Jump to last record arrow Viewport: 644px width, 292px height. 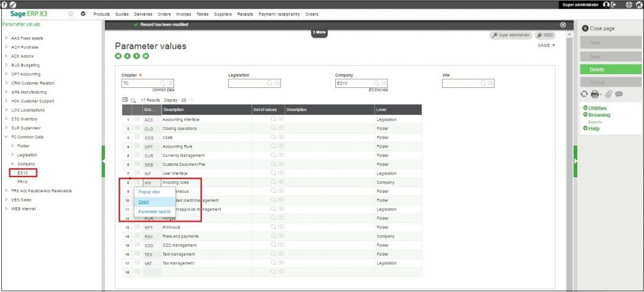pos(145,56)
